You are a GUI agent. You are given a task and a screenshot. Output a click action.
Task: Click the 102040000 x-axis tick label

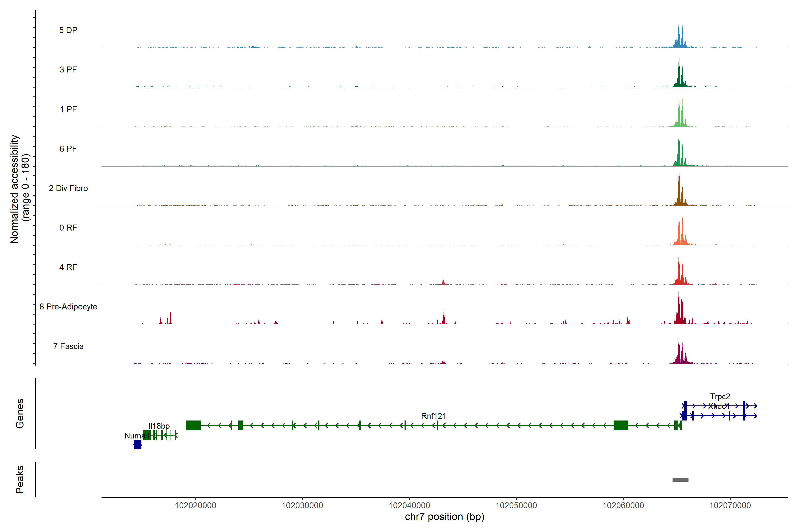point(409,505)
